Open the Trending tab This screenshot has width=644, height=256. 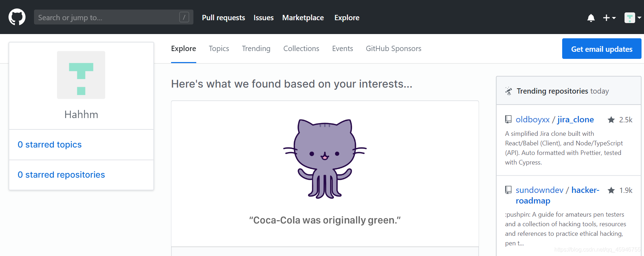click(256, 49)
